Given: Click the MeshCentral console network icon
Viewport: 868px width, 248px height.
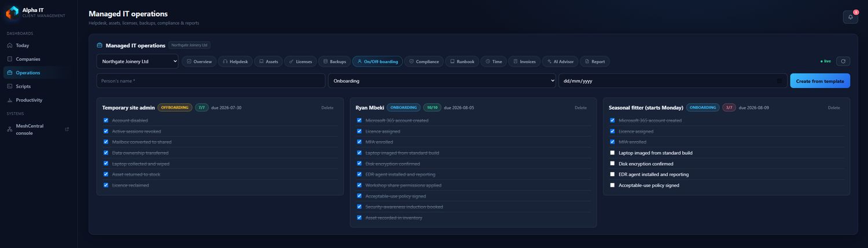Looking at the screenshot, I should click(x=9, y=129).
